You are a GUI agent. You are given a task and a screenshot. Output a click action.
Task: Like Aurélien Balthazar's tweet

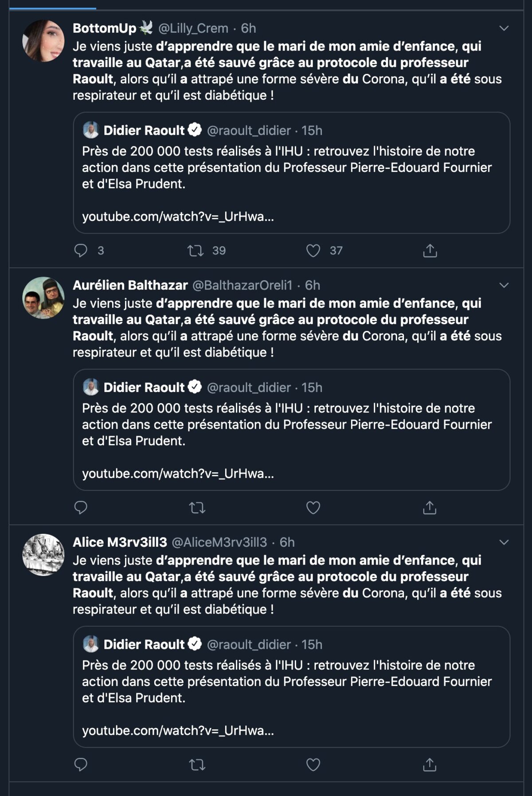click(x=313, y=507)
